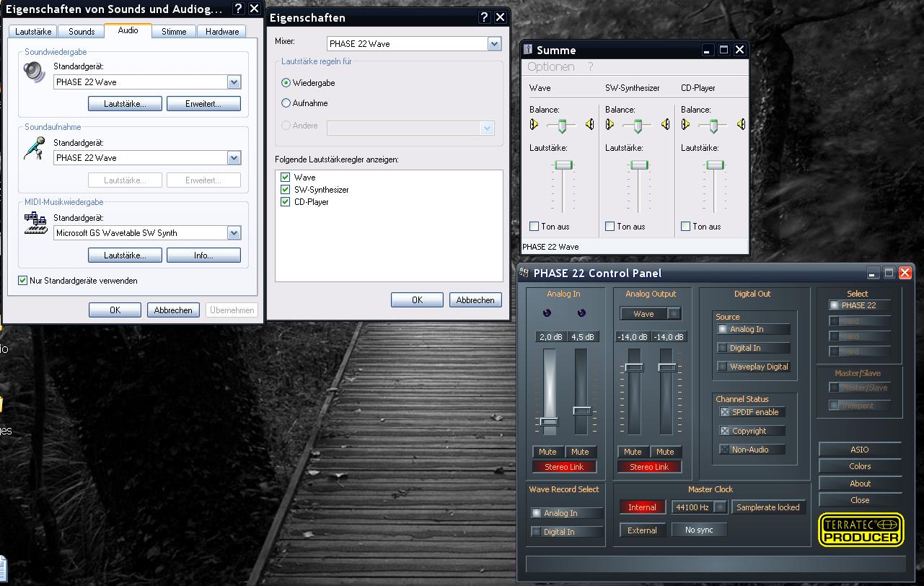Click the TerraTec Producer logo
This screenshot has width=924, height=586.
(861, 529)
